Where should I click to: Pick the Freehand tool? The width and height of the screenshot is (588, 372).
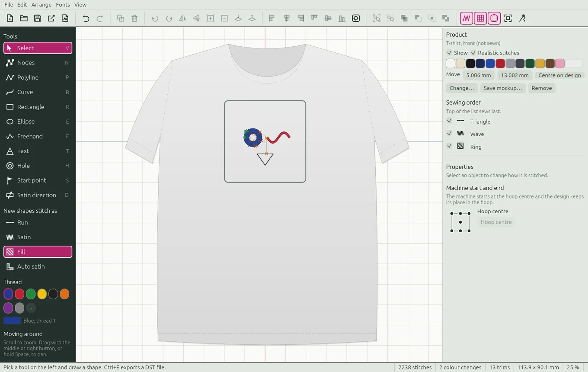pyautogui.click(x=38, y=136)
